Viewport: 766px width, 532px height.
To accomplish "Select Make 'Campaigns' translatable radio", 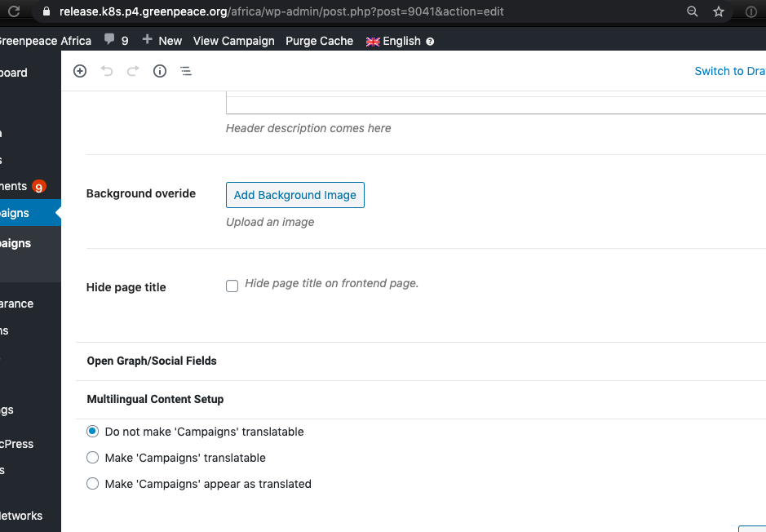I will (92, 458).
